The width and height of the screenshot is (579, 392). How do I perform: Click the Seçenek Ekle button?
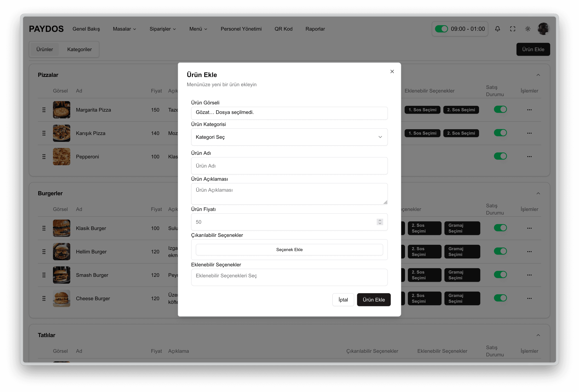289,250
